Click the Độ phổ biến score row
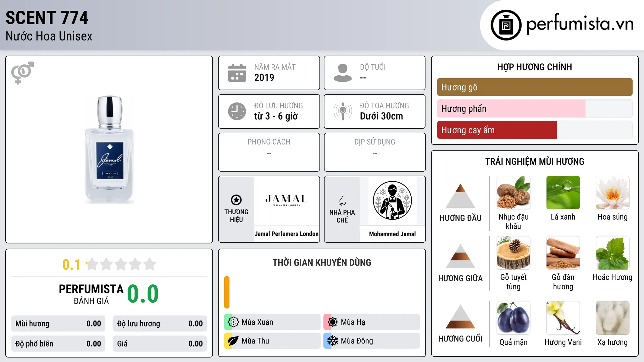644x362 pixels. (58, 344)
